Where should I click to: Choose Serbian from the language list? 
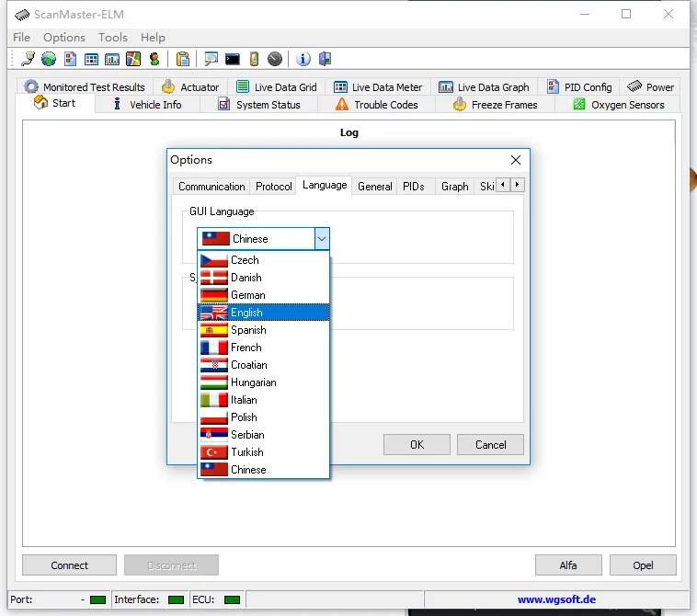[x=263, y=435]
